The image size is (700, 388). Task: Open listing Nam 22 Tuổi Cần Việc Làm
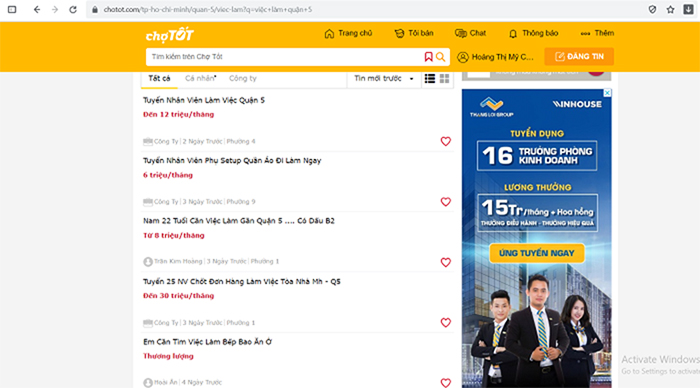point(239,221)
